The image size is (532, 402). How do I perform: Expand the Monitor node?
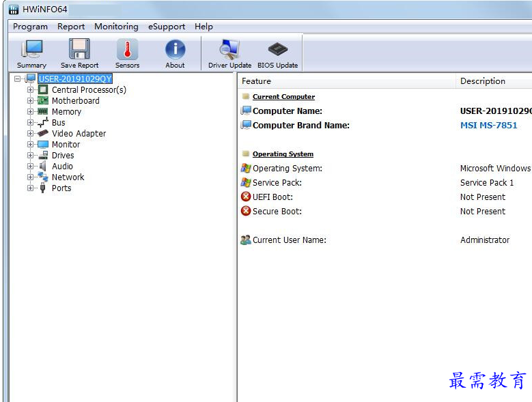coord(30,145)
